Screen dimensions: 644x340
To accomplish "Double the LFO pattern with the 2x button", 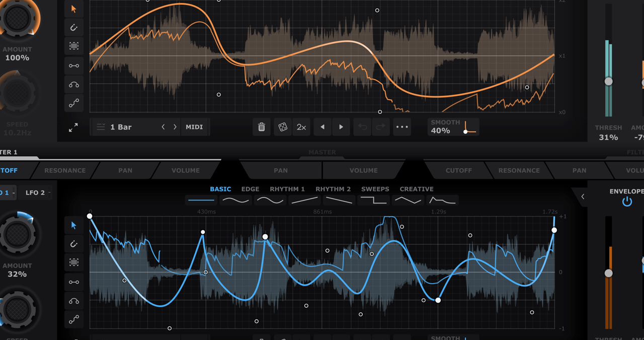I will click(x=301, y=127).
